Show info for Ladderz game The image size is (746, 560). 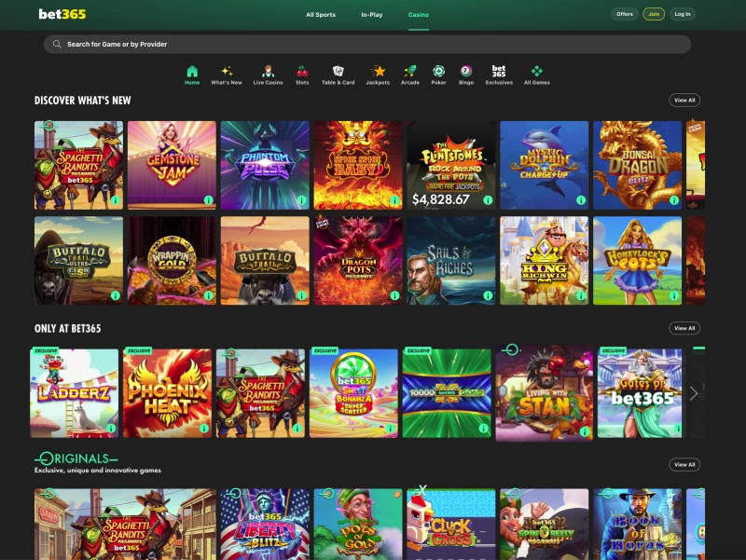click(111, 429)
